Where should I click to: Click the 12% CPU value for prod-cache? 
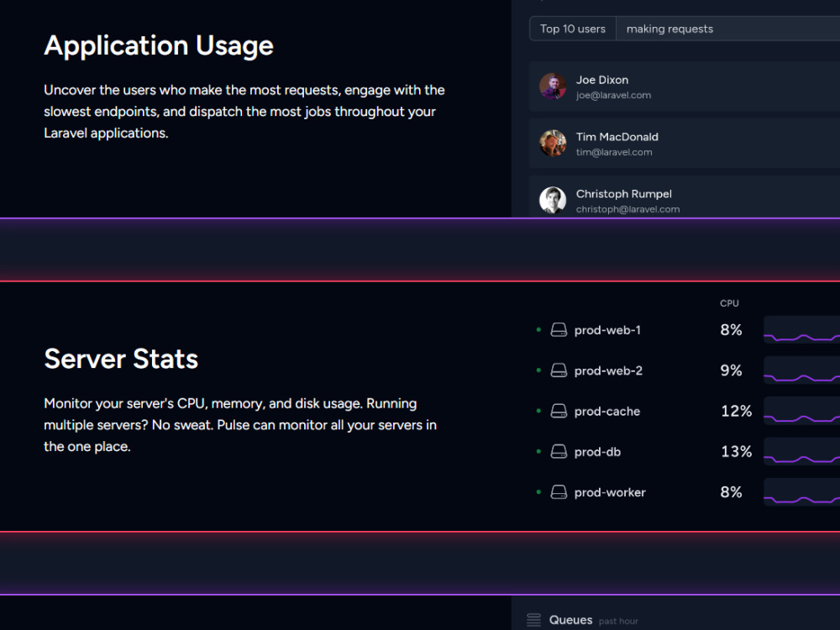(x=737, y=412)
